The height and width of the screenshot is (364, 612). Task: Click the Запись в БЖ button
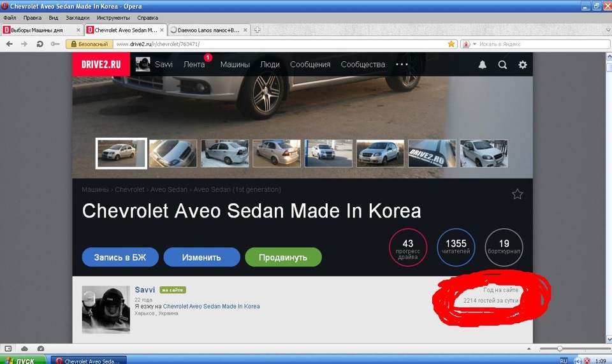[x=120, y=258]
